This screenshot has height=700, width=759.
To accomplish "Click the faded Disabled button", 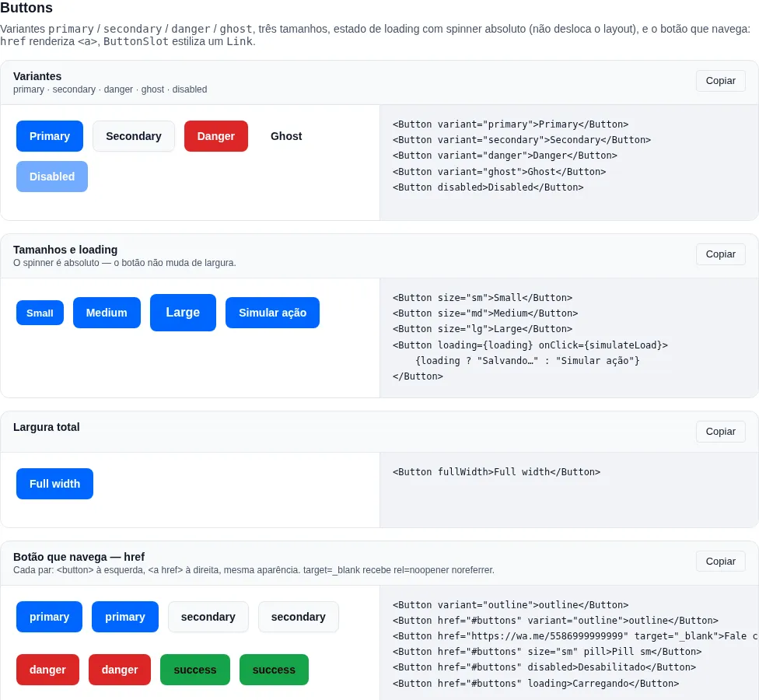I will [52, 177].
